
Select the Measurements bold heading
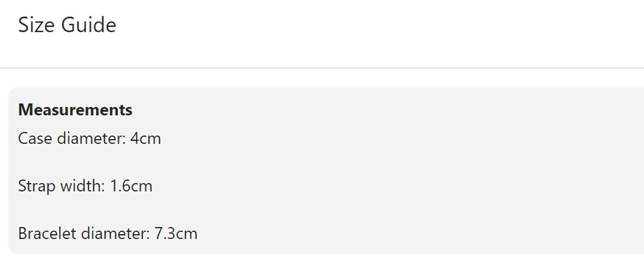75,110
